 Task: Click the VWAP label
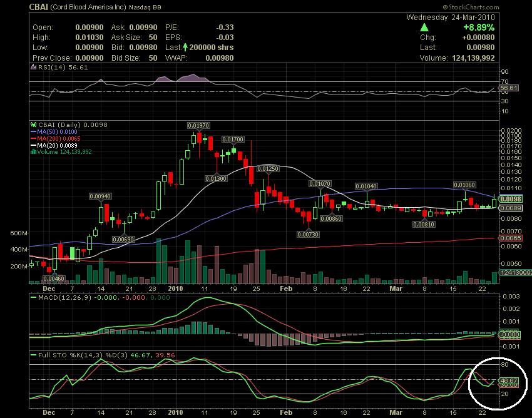click(x=176, y=58)
